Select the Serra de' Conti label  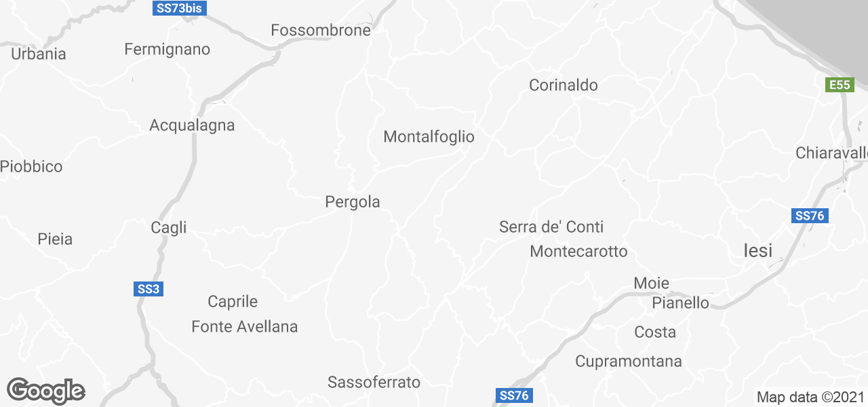[551, 227]
